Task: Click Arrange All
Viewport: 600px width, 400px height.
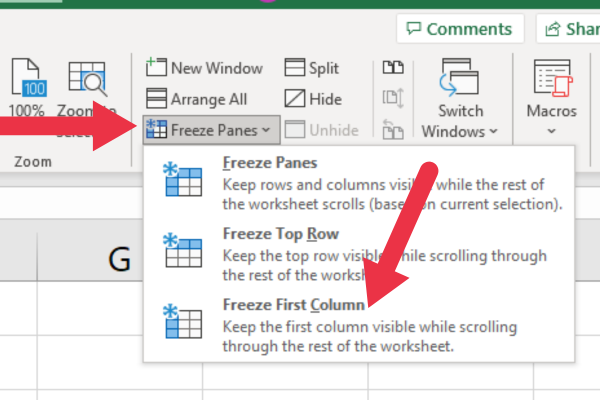Action: (196, 99)
